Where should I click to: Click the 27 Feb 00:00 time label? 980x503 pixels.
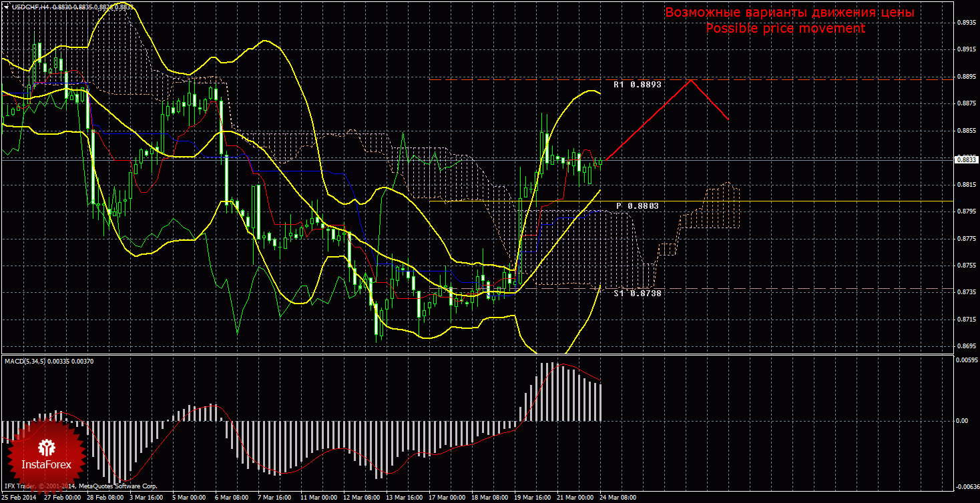click(x=62, y=498)
